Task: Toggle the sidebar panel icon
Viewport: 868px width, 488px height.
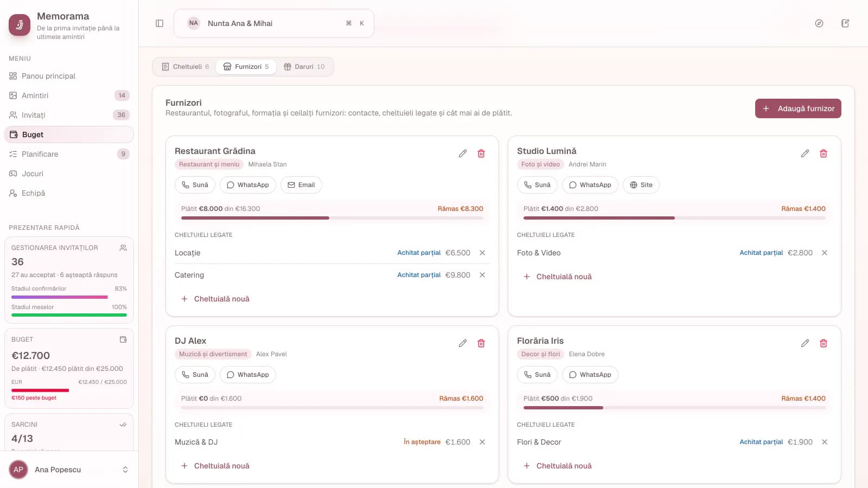Action: point(159,23)
